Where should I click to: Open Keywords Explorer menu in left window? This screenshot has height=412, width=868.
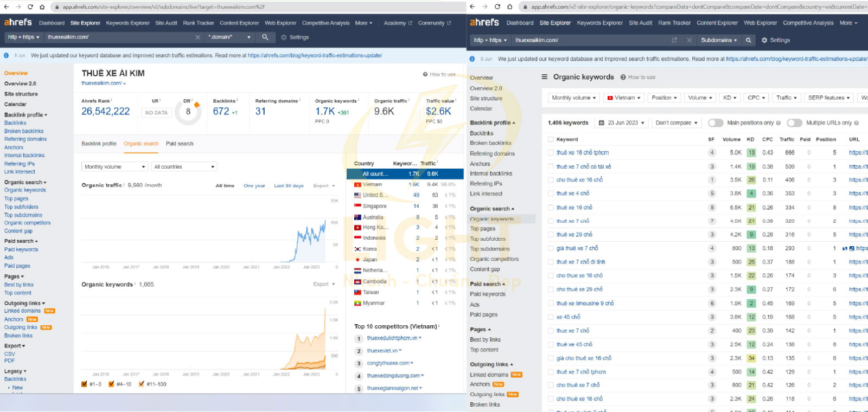pos(128,23)
